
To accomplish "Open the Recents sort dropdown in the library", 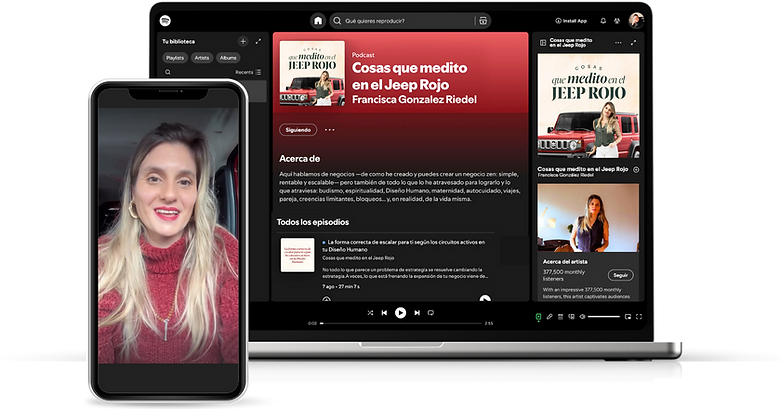I will tap(248, 72).
